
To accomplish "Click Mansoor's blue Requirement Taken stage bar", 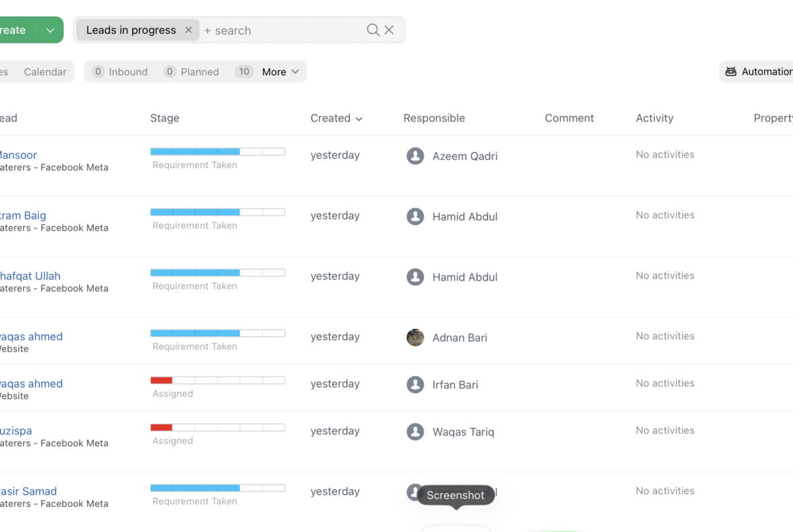I will (195, 152).
